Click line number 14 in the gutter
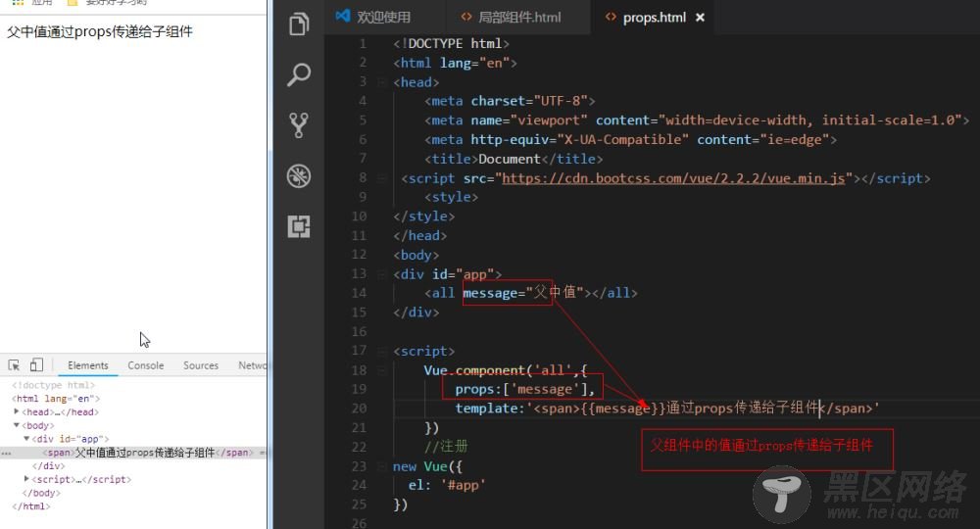The width and height of the screenshot is (980, 529). 359,293
